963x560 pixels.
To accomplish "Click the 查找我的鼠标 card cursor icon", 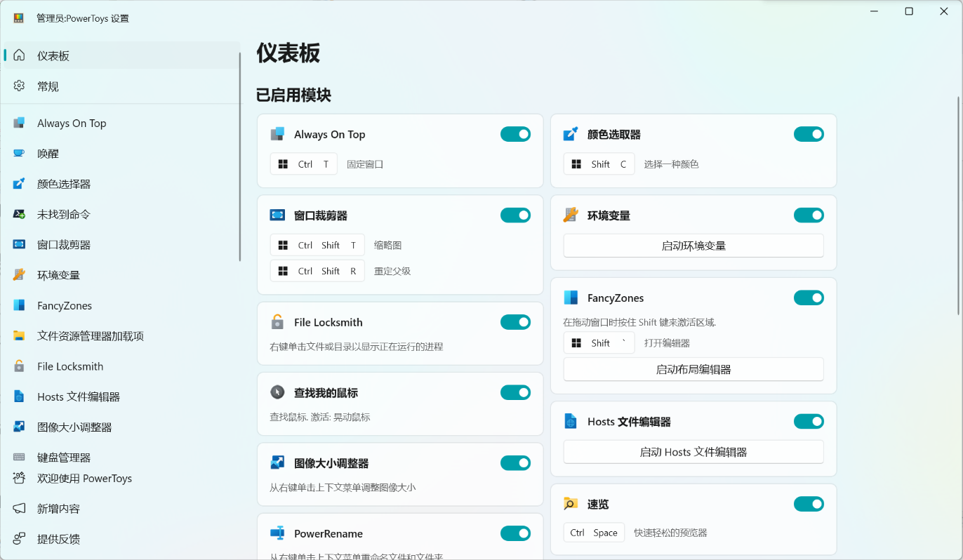I will pyautogui.click(x=277, y=392).
